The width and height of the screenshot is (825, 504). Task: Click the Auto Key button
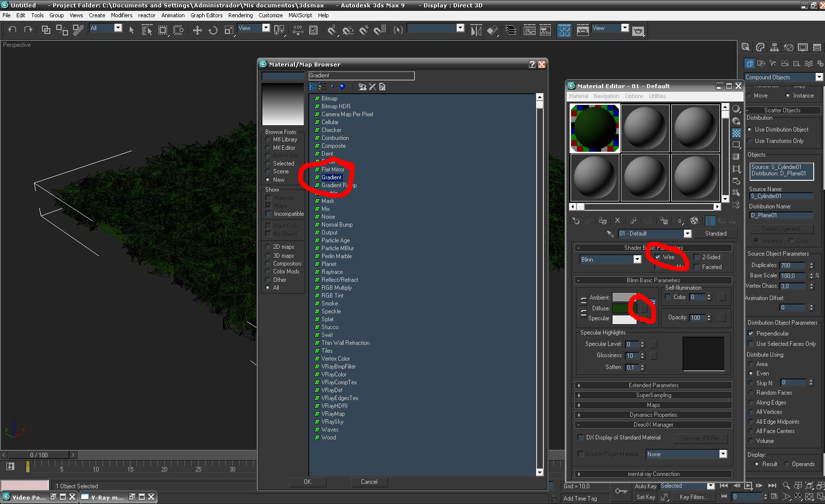[x=645, y=486]
